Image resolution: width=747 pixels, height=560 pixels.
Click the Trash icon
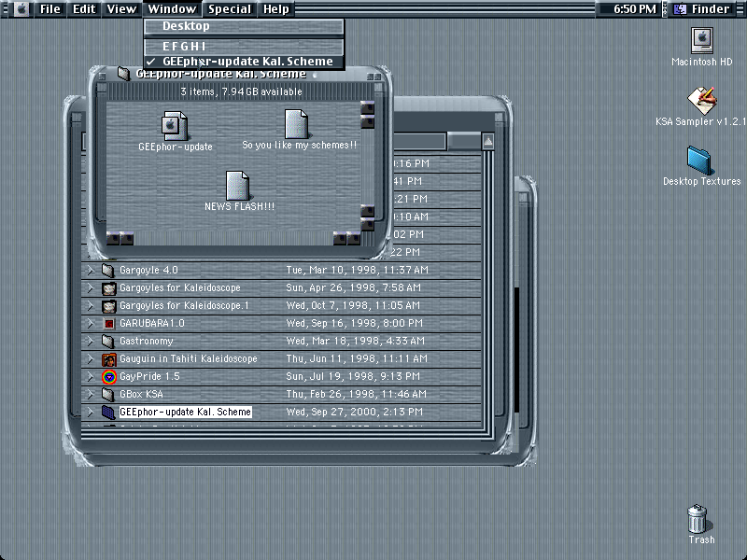(698, 519)
